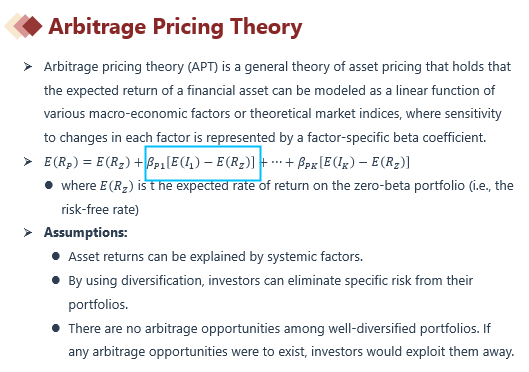Select the highlighted βP1[E(I1) − E(Rz)] term
529x372 pixels.
tap(203, 163)
